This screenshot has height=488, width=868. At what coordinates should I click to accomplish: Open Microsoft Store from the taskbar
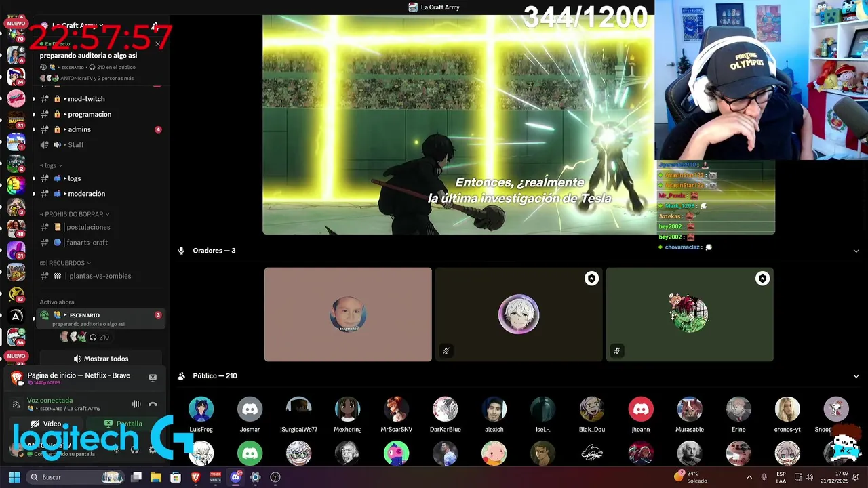click(x=176, y=477)
